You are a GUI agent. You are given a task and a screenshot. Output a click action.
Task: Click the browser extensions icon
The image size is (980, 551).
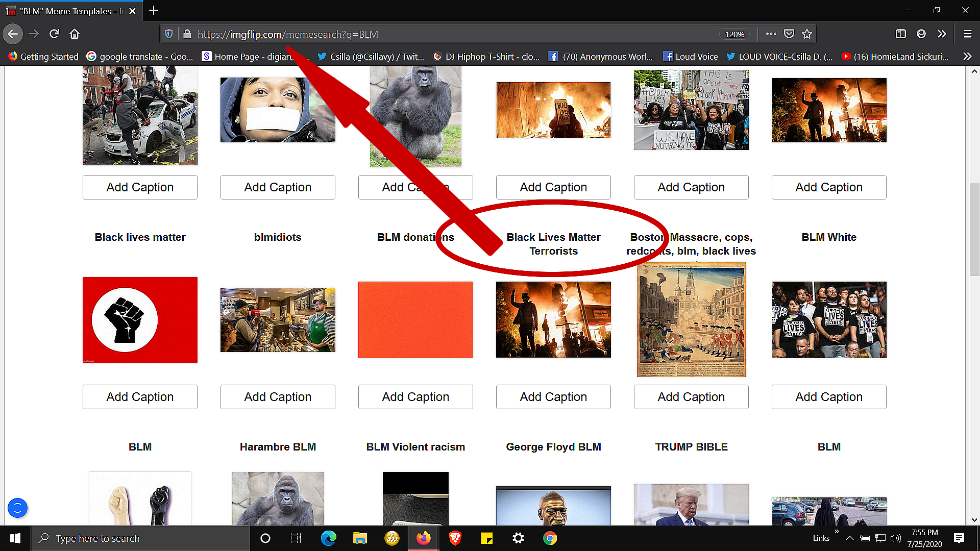point(942,34)
